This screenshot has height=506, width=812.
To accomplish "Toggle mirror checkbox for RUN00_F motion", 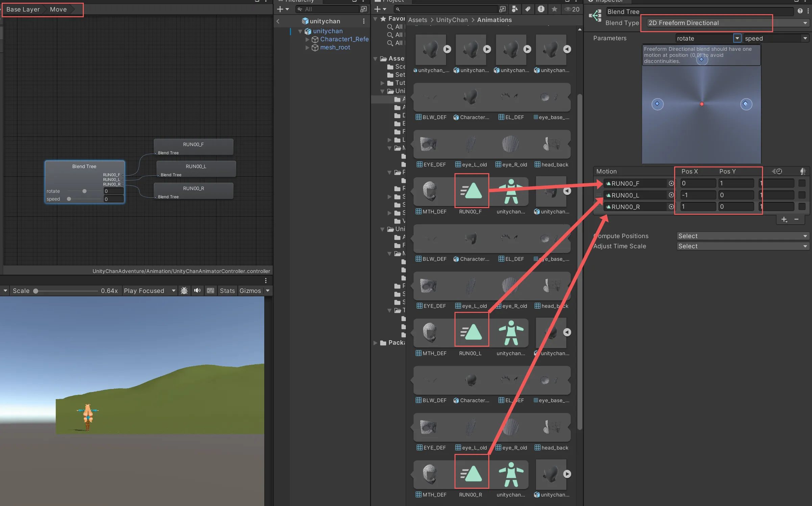I will 802,183.
